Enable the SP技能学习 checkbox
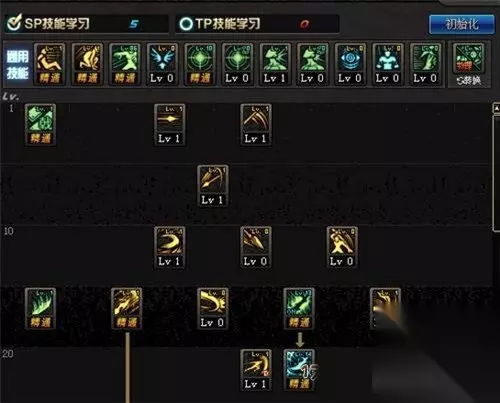 coord(14,23)
